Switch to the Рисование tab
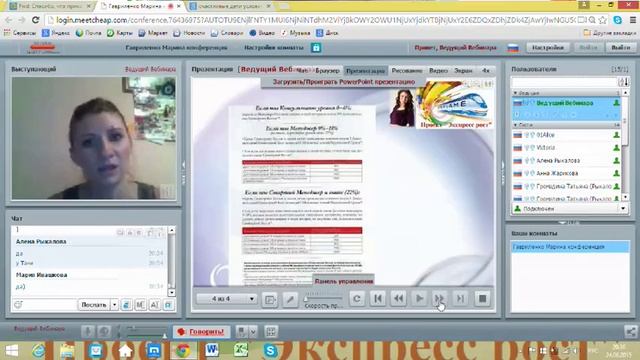 pos(407,71)
